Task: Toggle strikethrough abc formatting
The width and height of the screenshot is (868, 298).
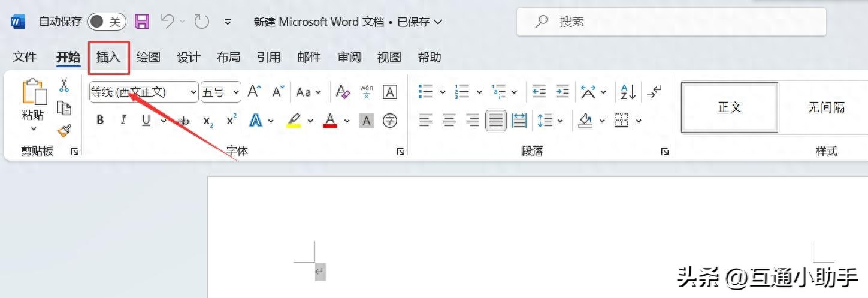Action: pyautogui.click(x=185, y=121)
